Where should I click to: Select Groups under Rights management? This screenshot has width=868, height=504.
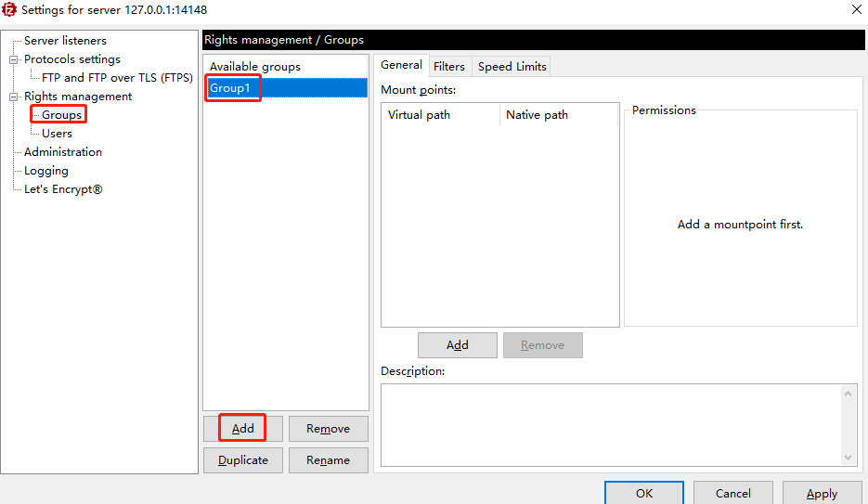click(x=61, y=114)
